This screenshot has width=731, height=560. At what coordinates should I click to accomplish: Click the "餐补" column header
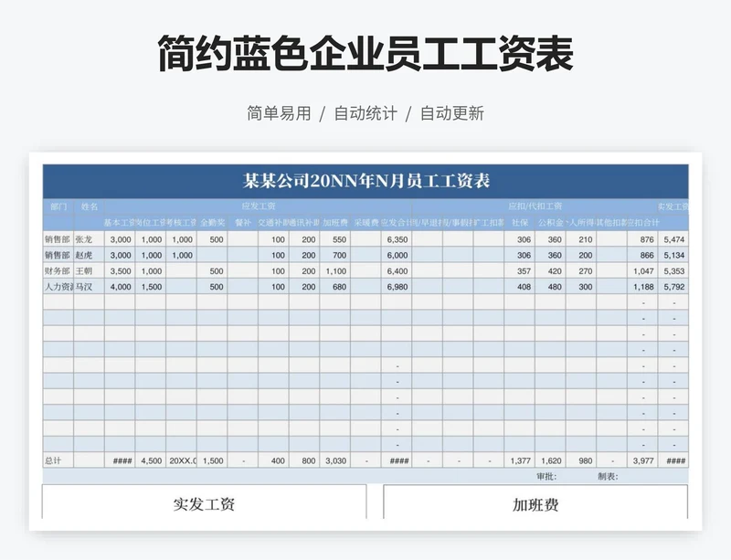(243, 223)
